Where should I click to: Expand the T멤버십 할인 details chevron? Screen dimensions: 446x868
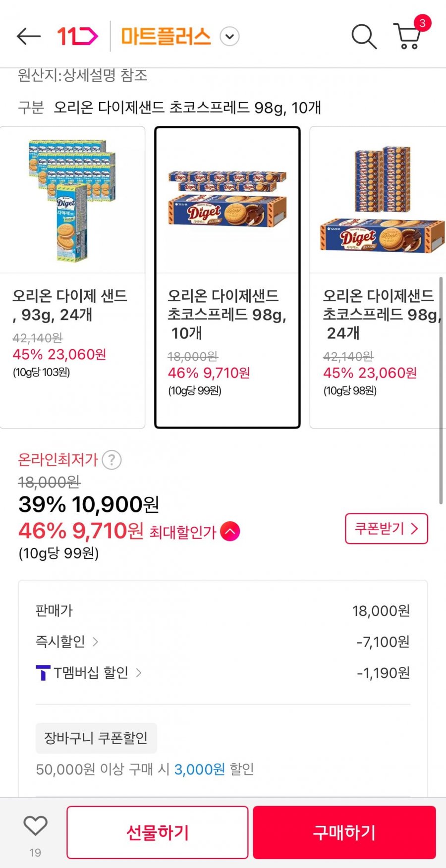tap(139, 673)
